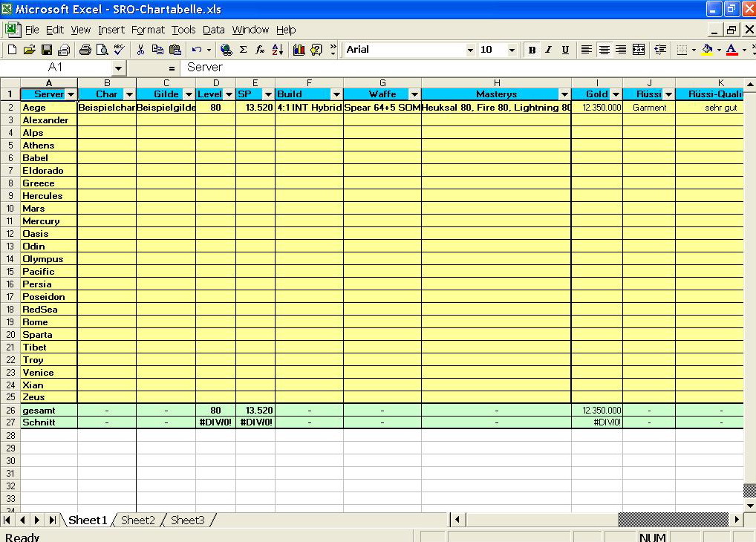Expand the font size dropdown
The height and width of the screenshot is (542, 756).
click(512, 50)
